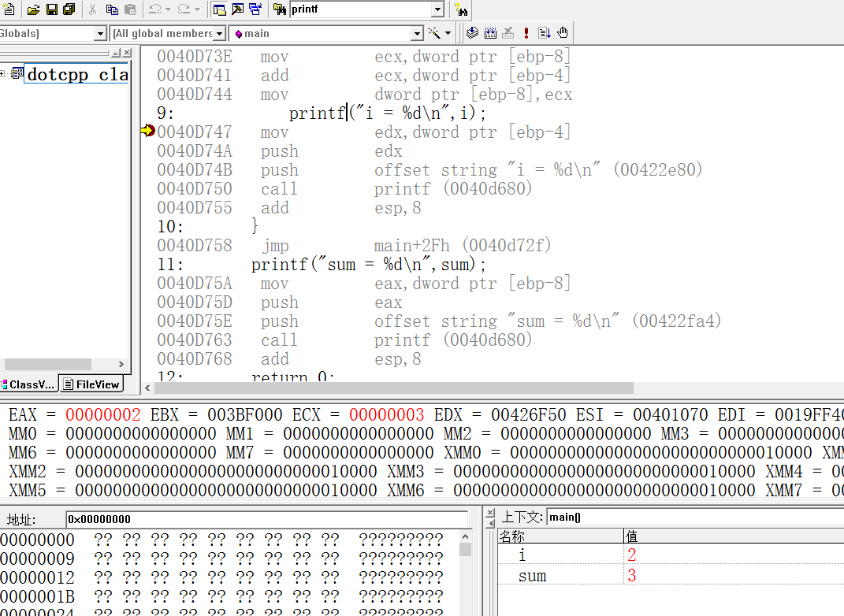Open a file with the Open icon

(33, 9)
